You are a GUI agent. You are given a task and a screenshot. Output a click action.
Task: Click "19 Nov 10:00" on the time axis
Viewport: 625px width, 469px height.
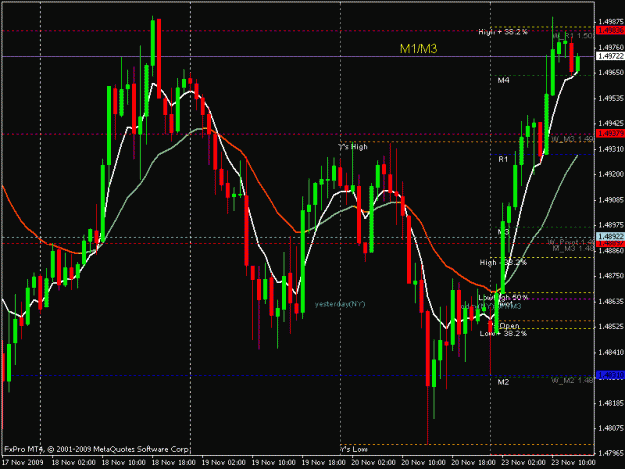coord(273,463)
